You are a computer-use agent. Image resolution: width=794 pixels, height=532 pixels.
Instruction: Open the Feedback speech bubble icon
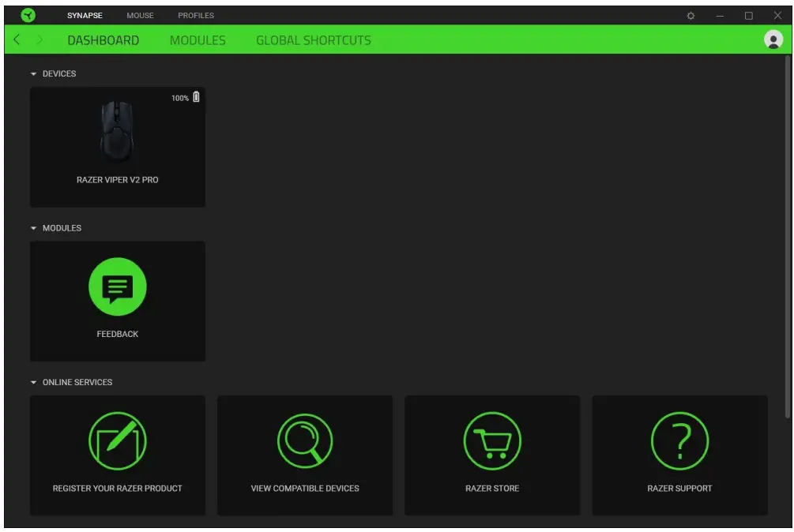click(118, 287)
